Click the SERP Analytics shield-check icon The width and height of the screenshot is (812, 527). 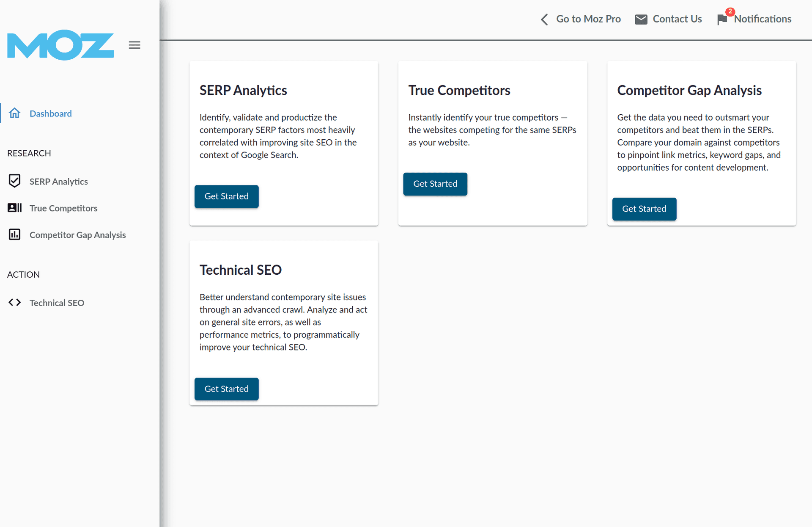14,181
